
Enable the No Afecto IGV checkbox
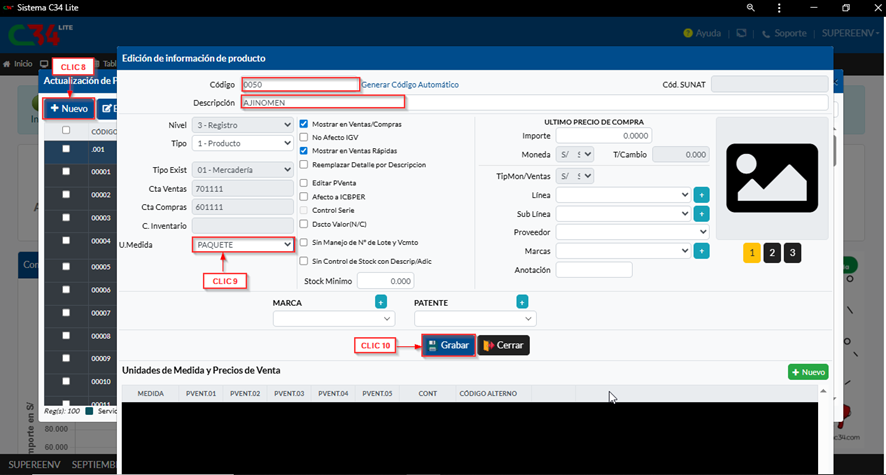(x=305, y=137)
